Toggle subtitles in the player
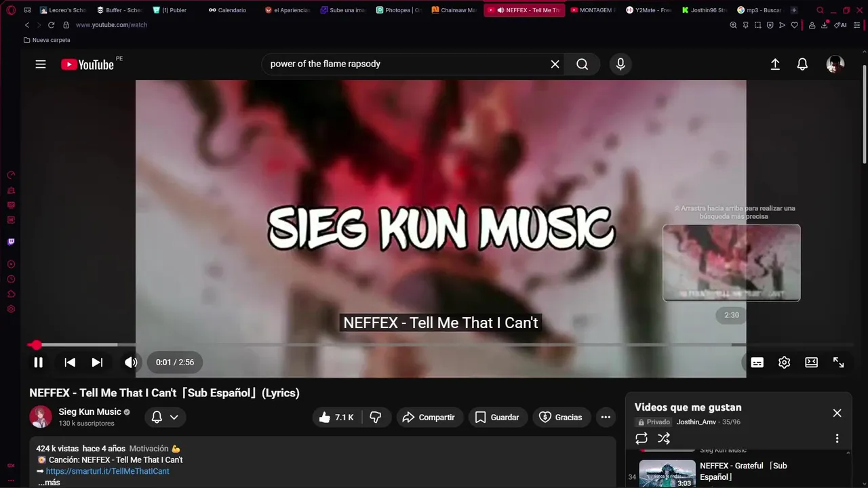The height and width of the screenshot is (488, 868). click(x=757, y=363)
